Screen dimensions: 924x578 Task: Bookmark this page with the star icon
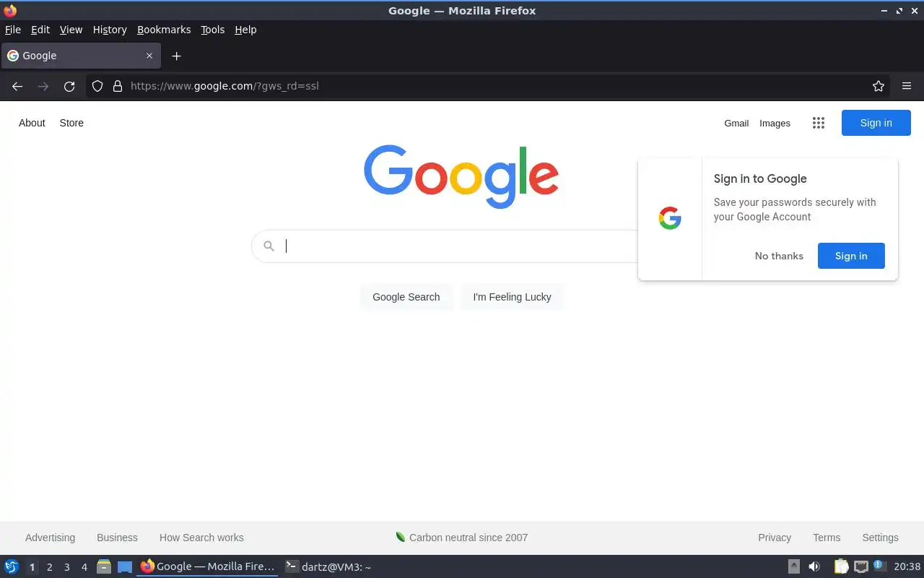tap(879, 86)
